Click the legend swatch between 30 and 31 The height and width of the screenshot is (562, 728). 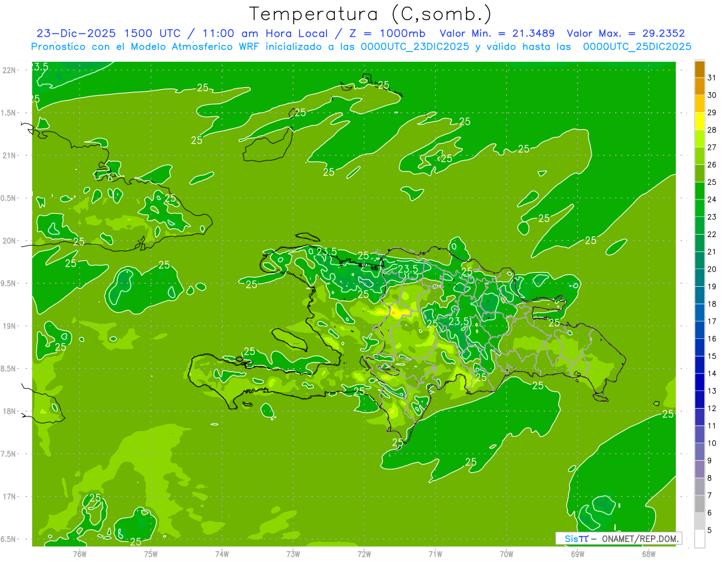(699, 86)
